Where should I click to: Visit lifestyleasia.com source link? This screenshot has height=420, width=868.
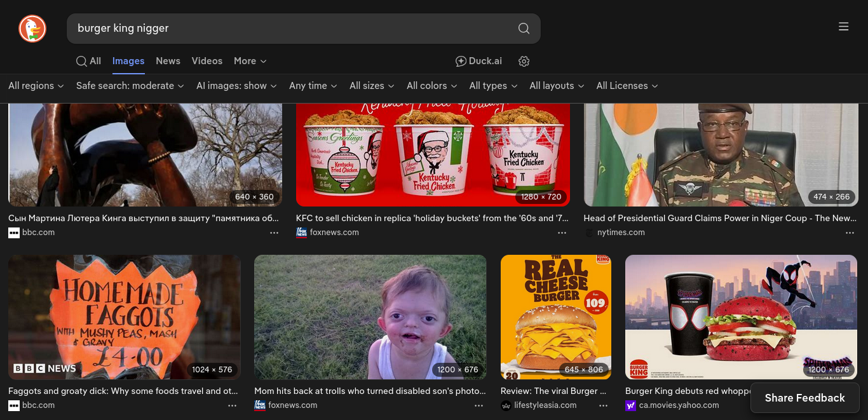coord(546,405)
